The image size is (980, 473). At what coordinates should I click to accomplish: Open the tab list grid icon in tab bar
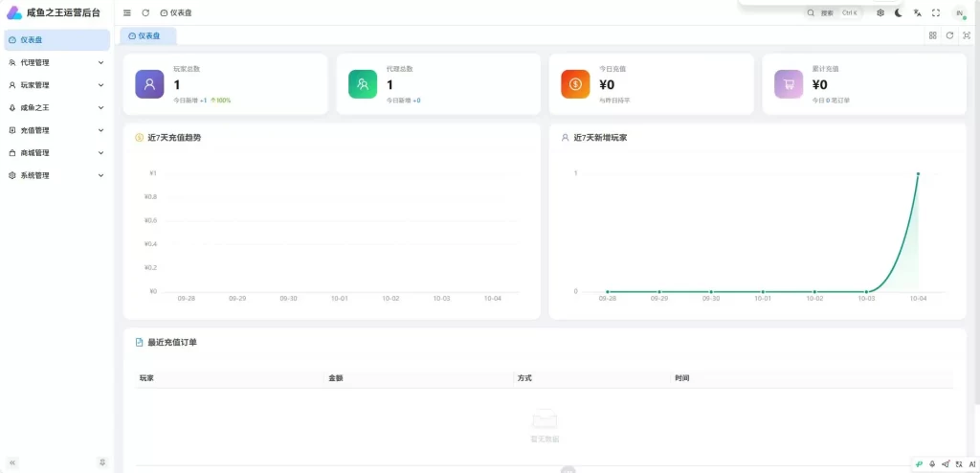click(932, 35)
